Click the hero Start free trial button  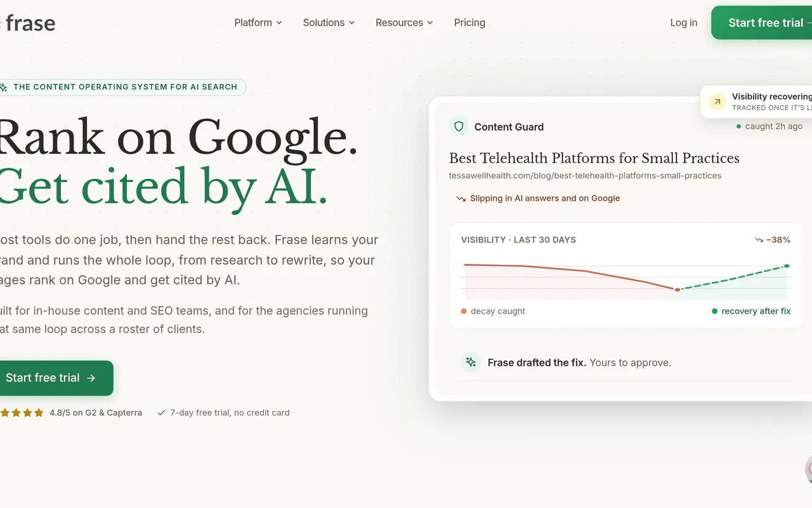tap(56, 378)
